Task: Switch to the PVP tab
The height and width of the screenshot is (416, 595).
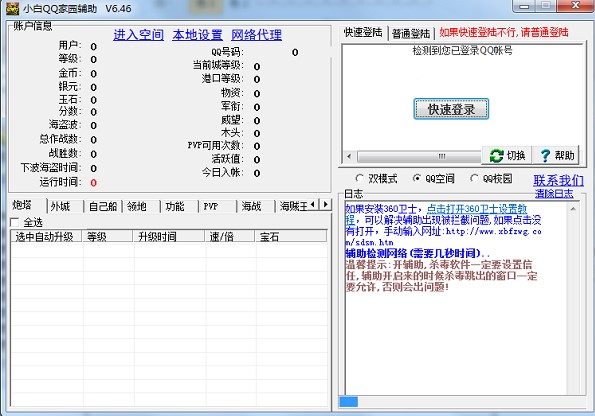Action: click(211, 206)
